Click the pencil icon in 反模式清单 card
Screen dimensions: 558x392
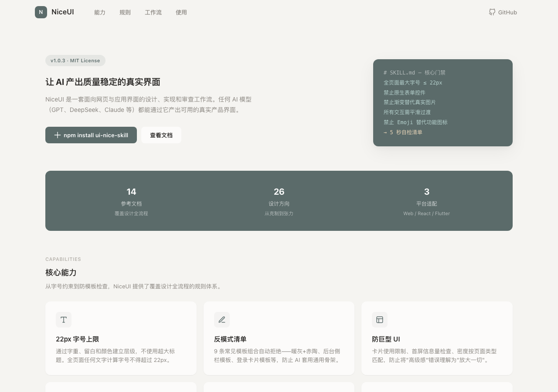pyautogui.click(x=222, y=320)
